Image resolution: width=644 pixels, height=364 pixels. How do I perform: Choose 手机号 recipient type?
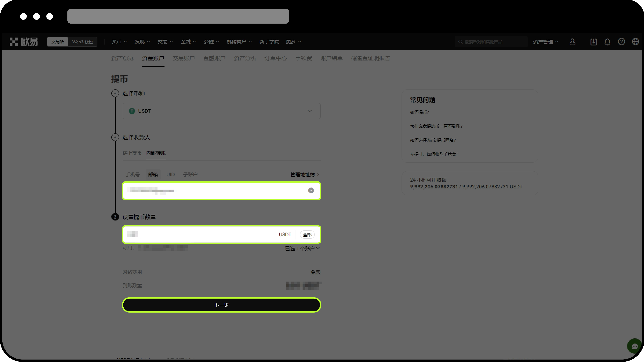(x=132, y=174)
